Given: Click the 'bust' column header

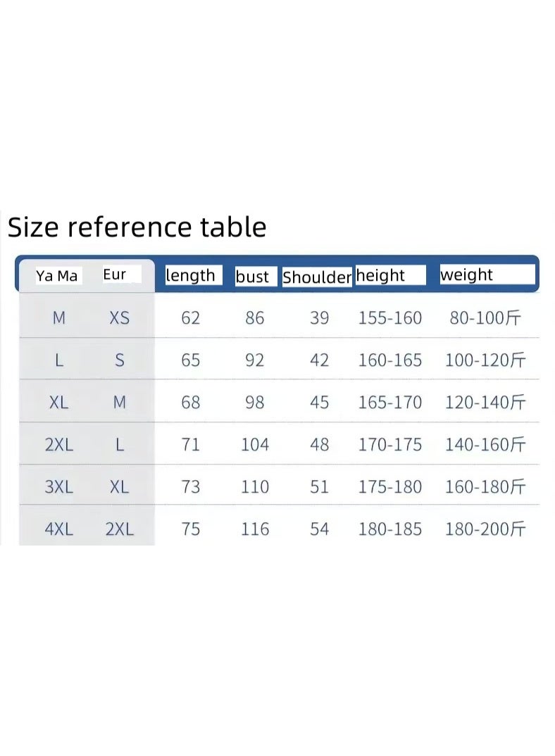Looking at the screenshot, I should (252, 277).
